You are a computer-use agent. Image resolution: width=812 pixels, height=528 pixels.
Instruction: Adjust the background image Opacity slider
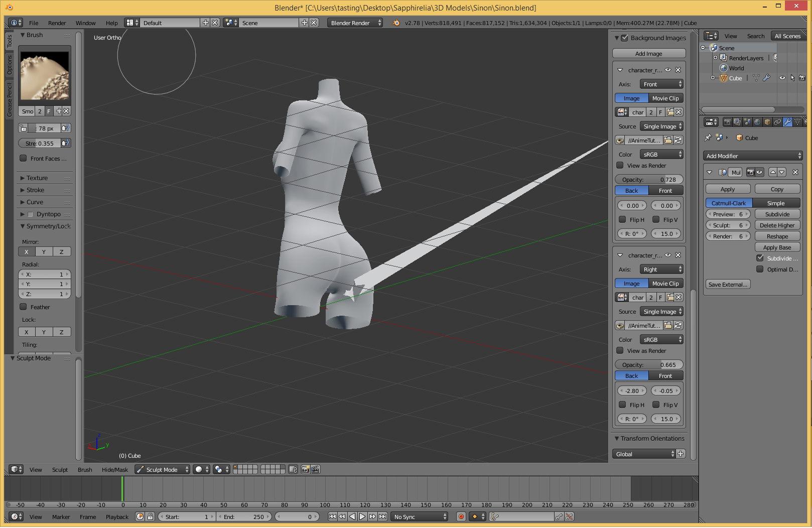pos(648,179)
